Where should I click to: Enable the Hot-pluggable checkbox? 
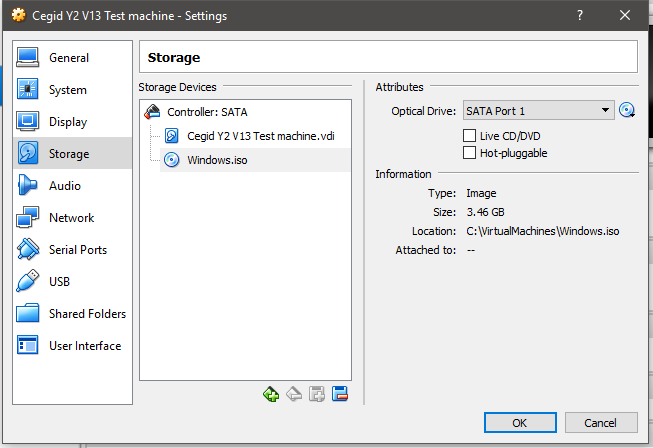[469, 153]
